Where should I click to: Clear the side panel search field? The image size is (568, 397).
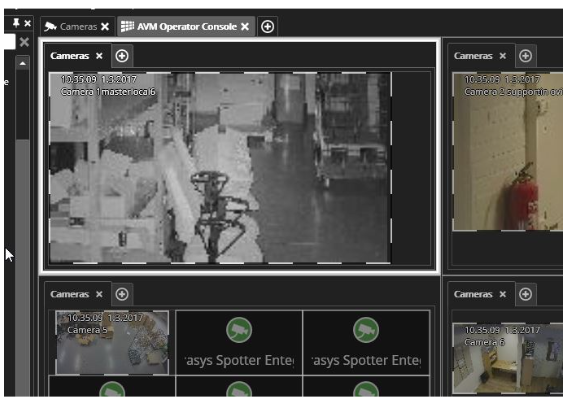pyautogui.click(x=24, y=42)
